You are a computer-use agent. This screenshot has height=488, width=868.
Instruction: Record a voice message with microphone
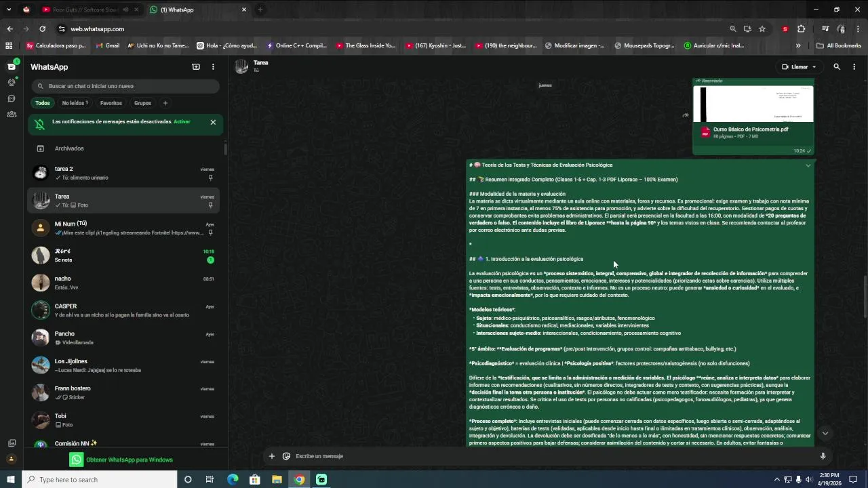point(823,456)
